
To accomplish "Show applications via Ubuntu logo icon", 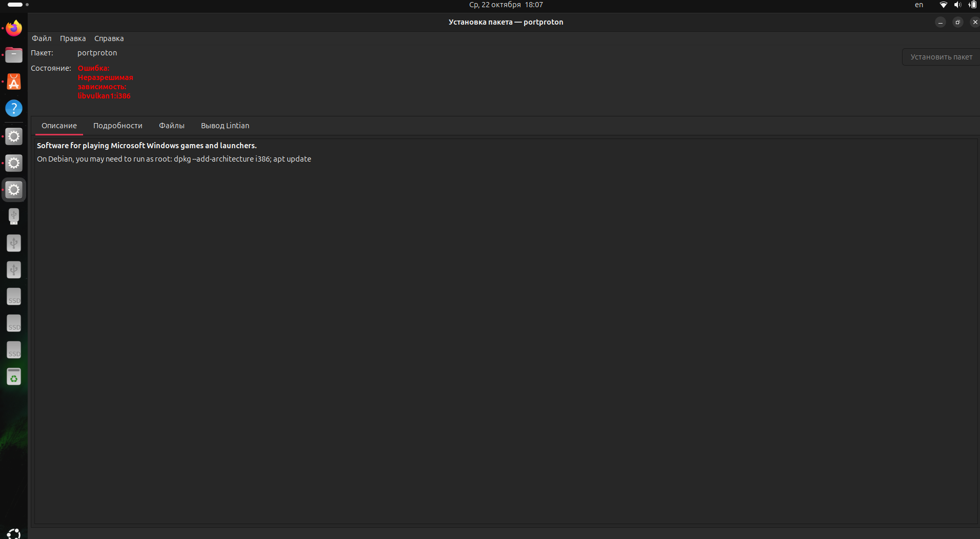I will 14,533.
